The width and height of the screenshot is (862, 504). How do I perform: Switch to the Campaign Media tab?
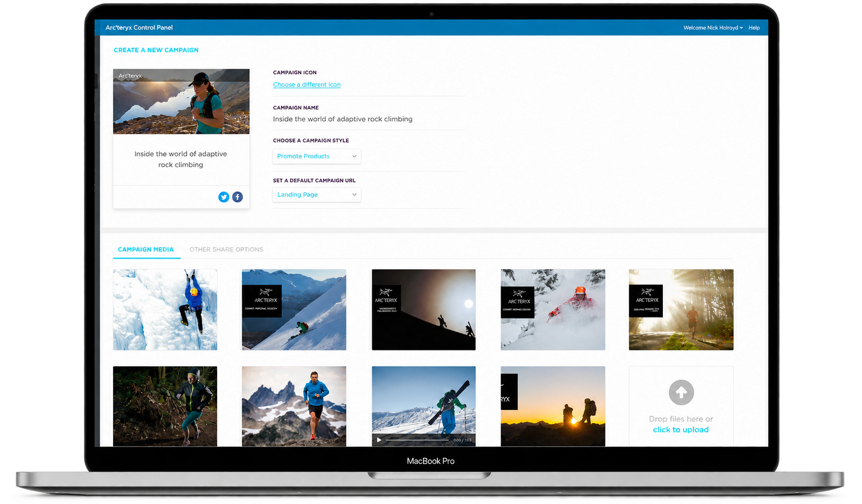point(146,250)
